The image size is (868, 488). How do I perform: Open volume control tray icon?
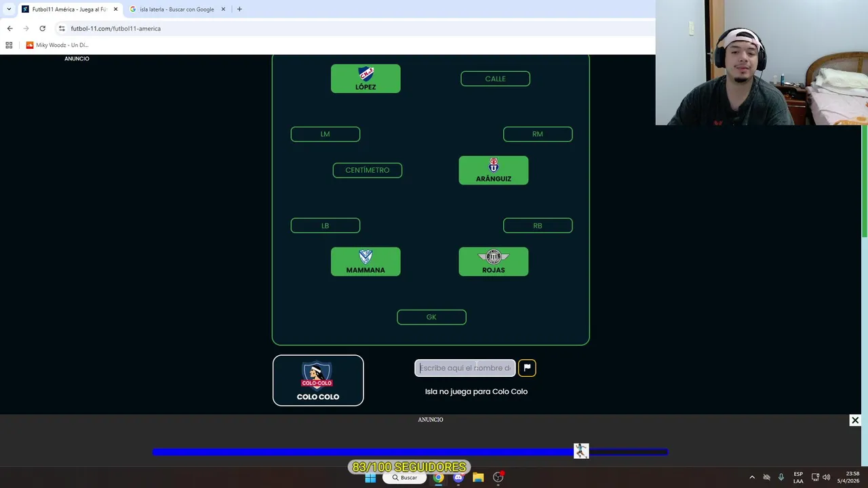coord(826,478)
